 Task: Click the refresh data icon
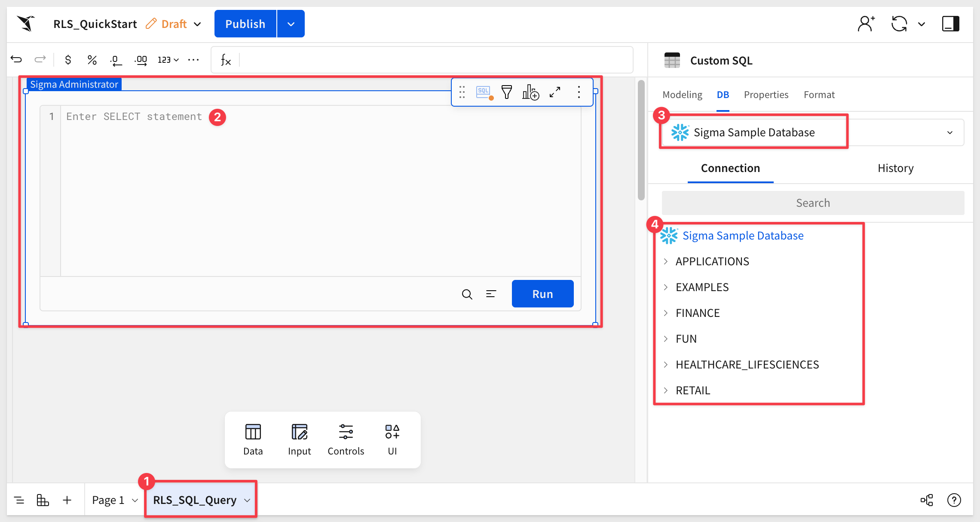899,24
